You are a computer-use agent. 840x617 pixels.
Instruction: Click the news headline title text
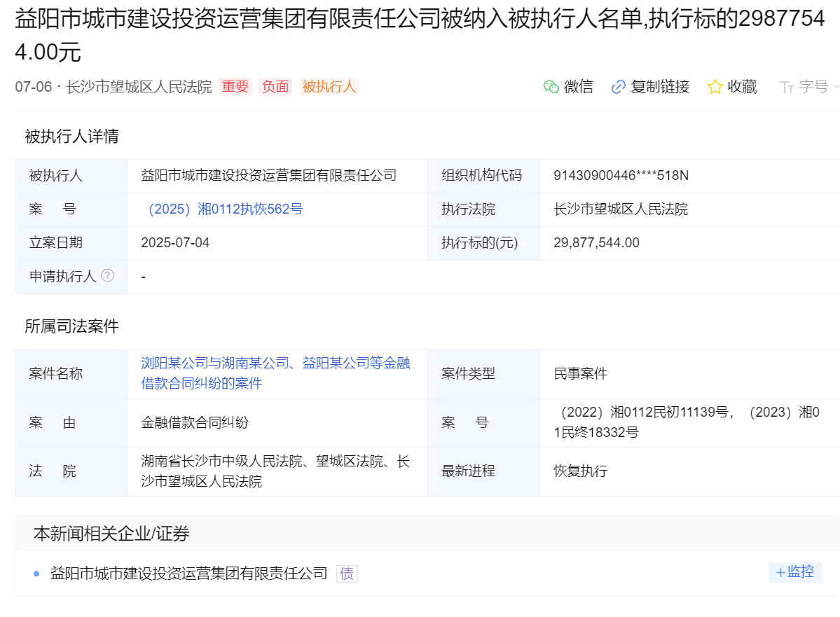point(420,35)
